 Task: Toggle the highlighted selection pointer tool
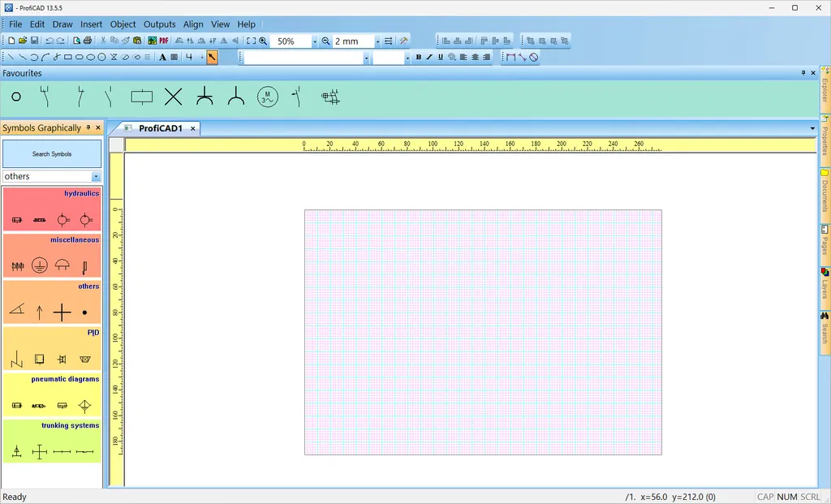click(x=212, y=58)
